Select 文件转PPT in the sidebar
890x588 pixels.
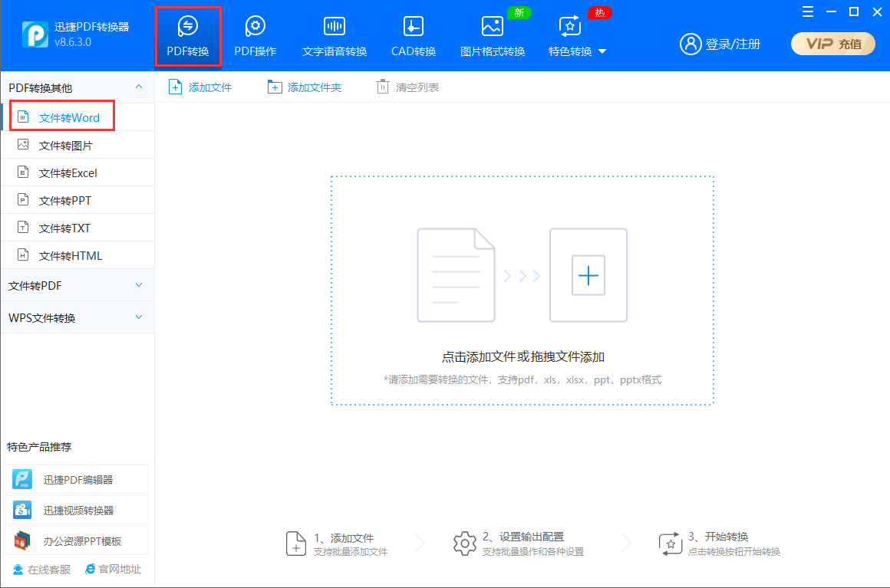tap(78, 200)
